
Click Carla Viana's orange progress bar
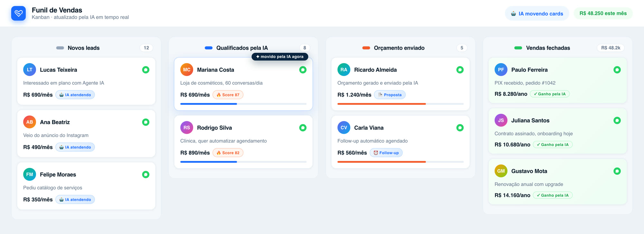click(x=401, y=162)
